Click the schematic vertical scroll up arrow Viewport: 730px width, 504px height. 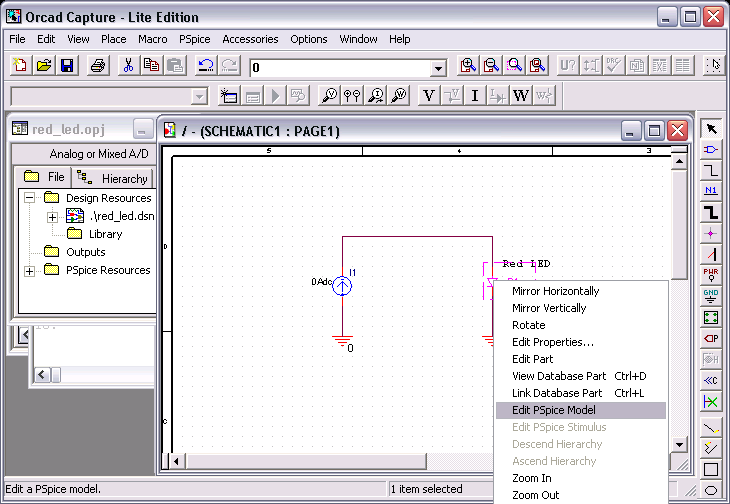coord(679,161)
